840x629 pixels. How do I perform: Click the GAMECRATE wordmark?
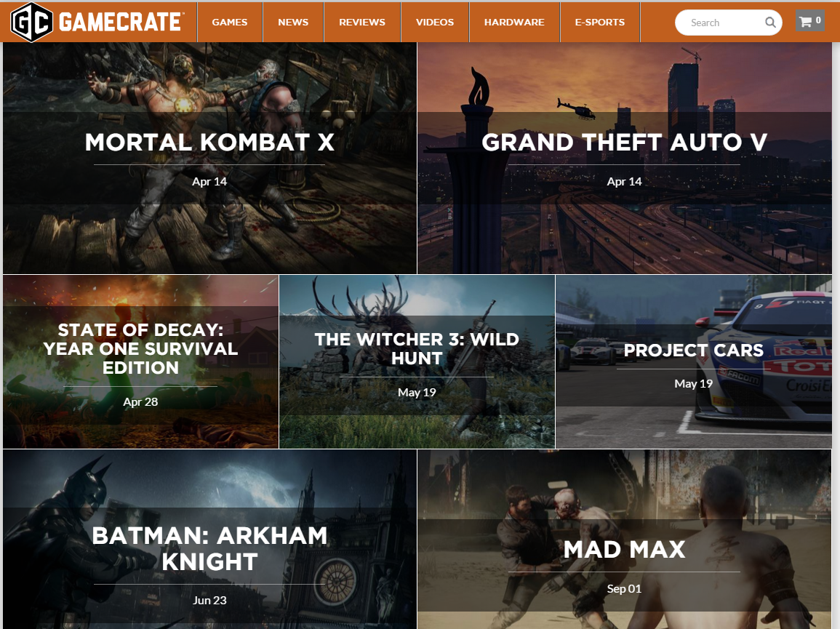(121, 22)
